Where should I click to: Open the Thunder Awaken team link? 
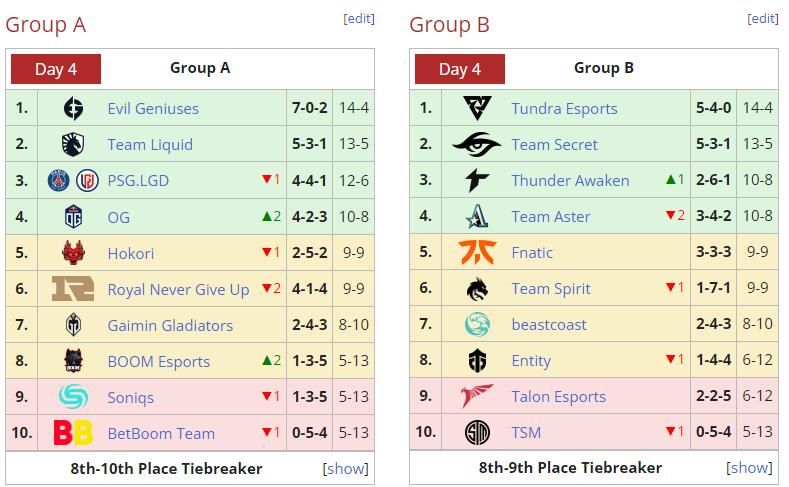point(570,181)
